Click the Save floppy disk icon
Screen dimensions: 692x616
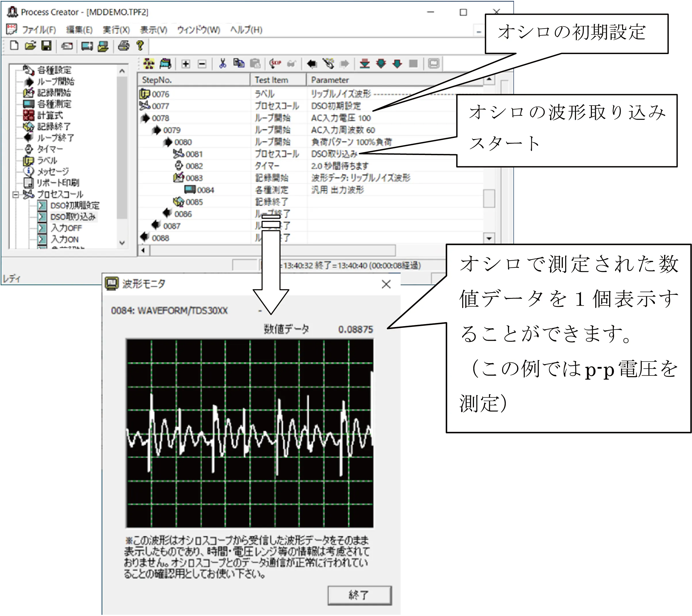click(x=46, y=46)
